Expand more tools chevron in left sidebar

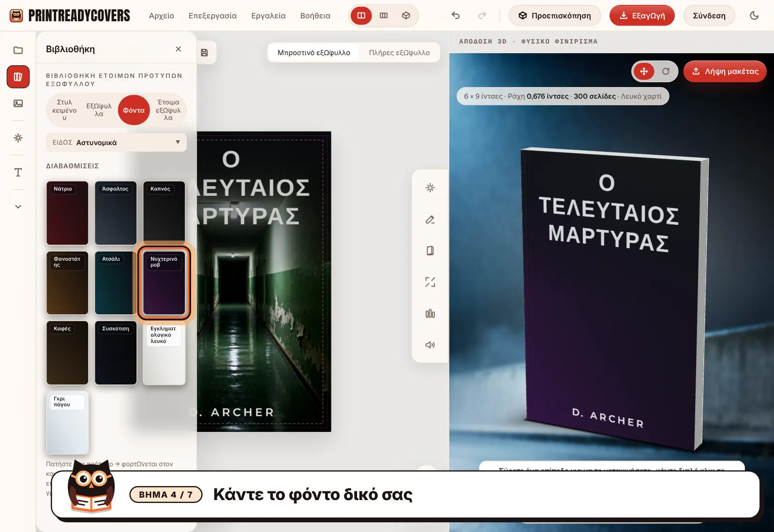[18, 207]
